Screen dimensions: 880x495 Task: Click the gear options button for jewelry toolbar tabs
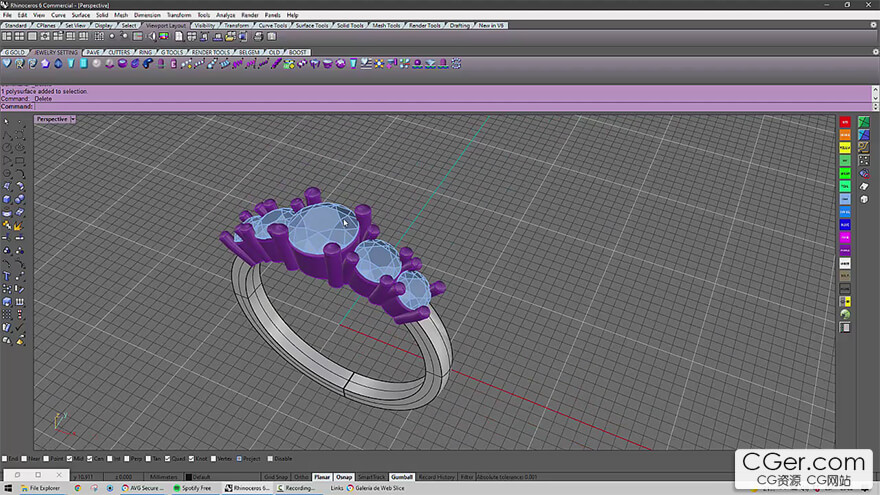pyautogui.click(x=875, y=52)
